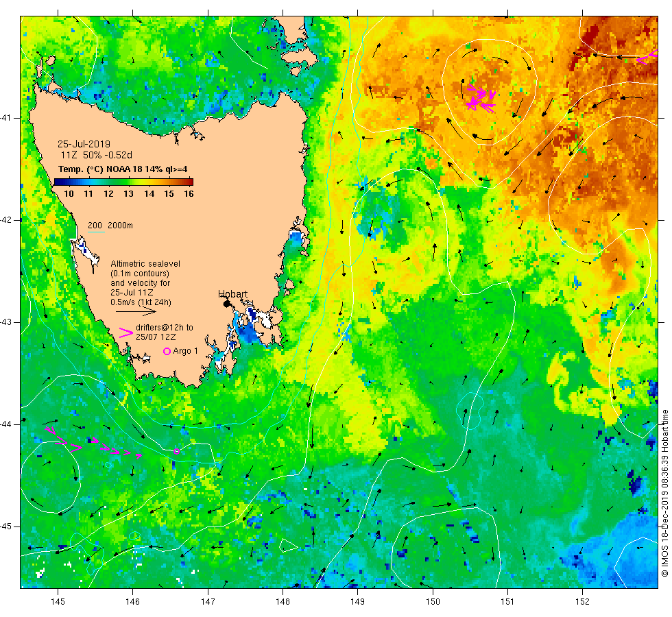672x617 pixels.
Task: Click the latitude axis label -44
Action: (5, 424)
